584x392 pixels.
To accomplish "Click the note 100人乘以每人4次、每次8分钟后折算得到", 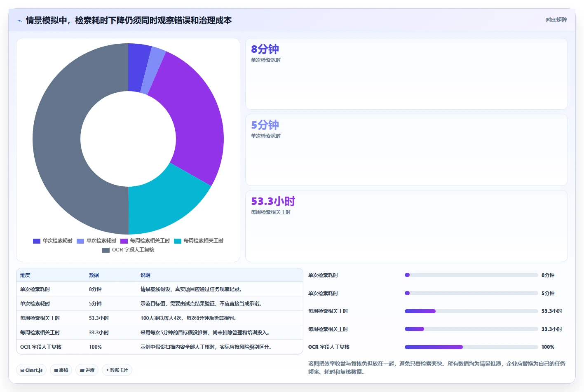I will tap(188, 318).
